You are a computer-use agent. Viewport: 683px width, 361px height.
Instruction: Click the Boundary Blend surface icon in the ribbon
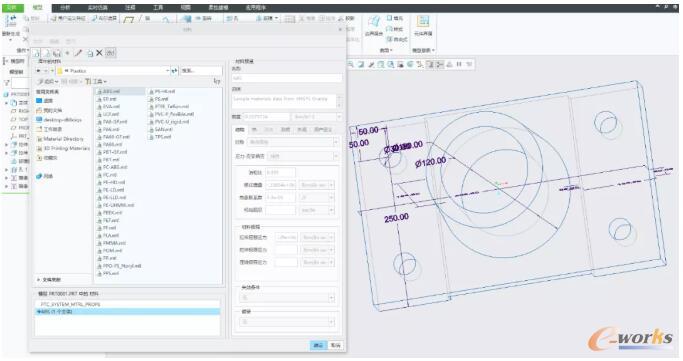coord(374,21)
